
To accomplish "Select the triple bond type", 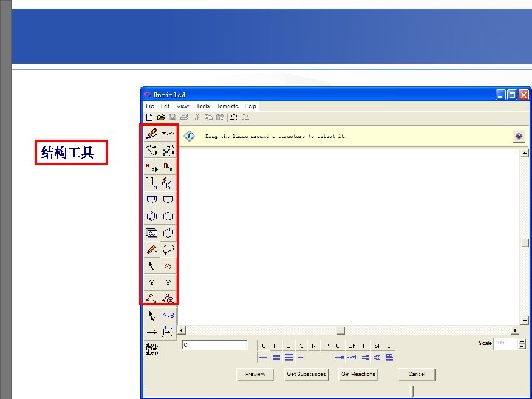I will coord(288,358).
